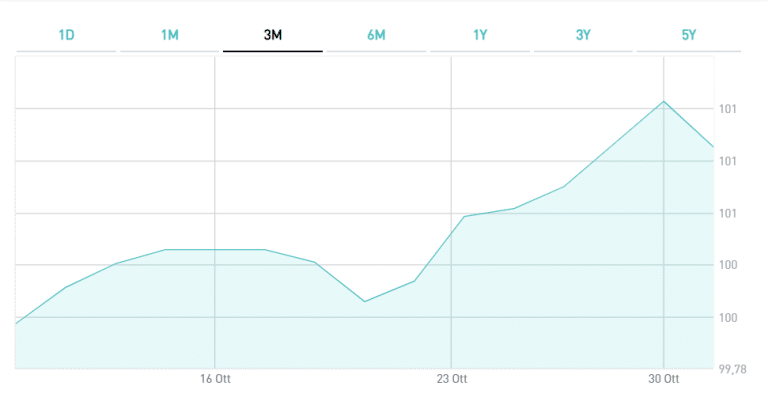Click the bottom "100" y-axis label
Viewport: 768px width, 420px height.
point(728,318)
